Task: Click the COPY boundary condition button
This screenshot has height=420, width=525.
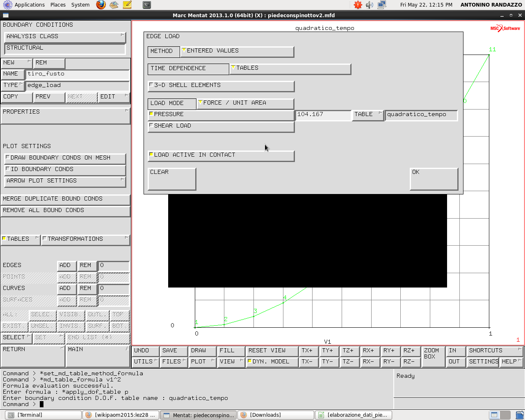Action: (16, 97)
